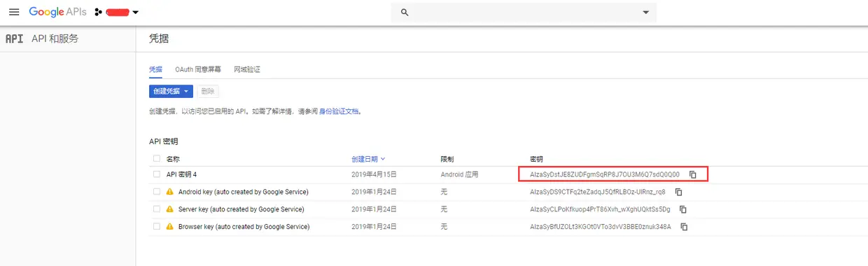868x266 pixels.
Task: Open Android key (auto created by Google Service)
Action: 243,192
